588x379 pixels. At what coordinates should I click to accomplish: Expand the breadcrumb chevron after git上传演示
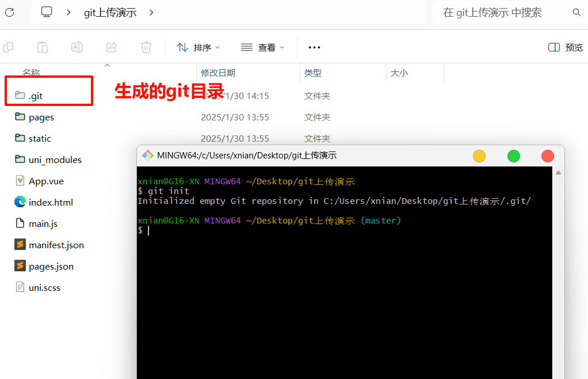[151, 12]
